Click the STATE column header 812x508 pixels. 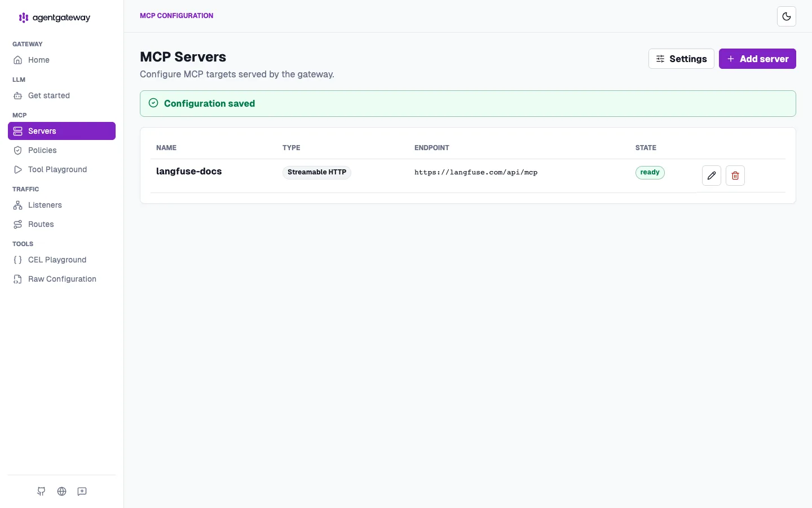point(646,148)
